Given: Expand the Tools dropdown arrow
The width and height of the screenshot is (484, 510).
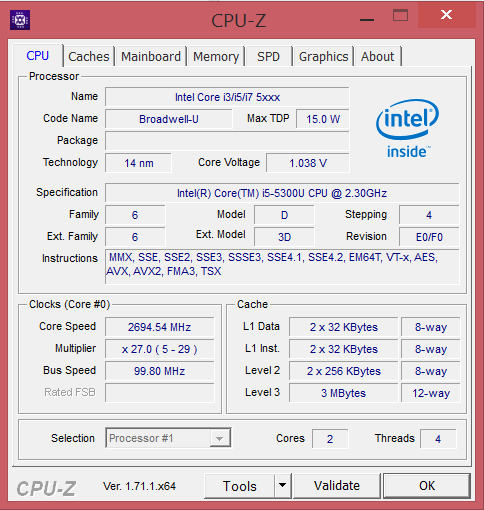Looking at the screenshot, I should click(x=283, y=486).
